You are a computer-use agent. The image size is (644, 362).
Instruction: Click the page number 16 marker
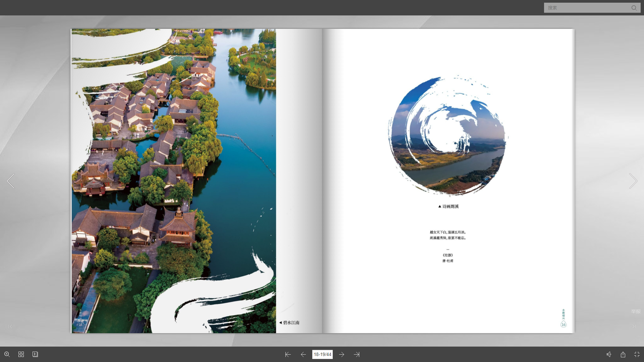point(563,324)
